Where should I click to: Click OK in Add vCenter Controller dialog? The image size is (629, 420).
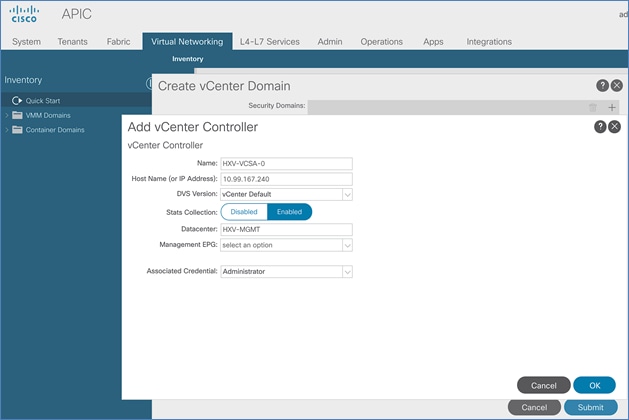click(x=595, y=385)
